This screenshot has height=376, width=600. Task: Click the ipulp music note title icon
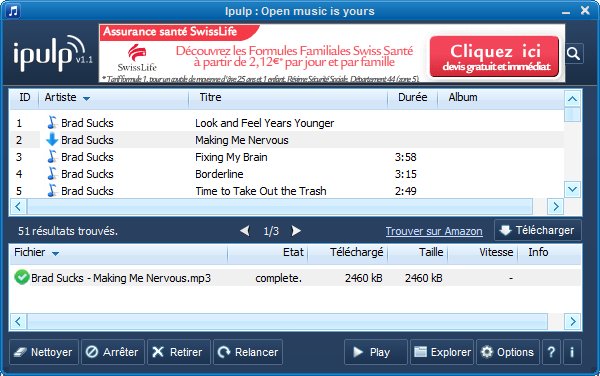(13, 11)
